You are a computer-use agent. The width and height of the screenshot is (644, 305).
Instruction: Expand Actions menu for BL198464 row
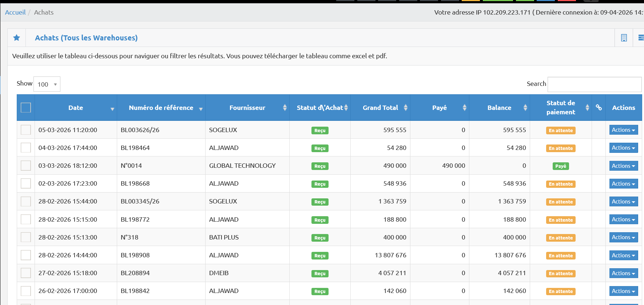click(623, 148)
